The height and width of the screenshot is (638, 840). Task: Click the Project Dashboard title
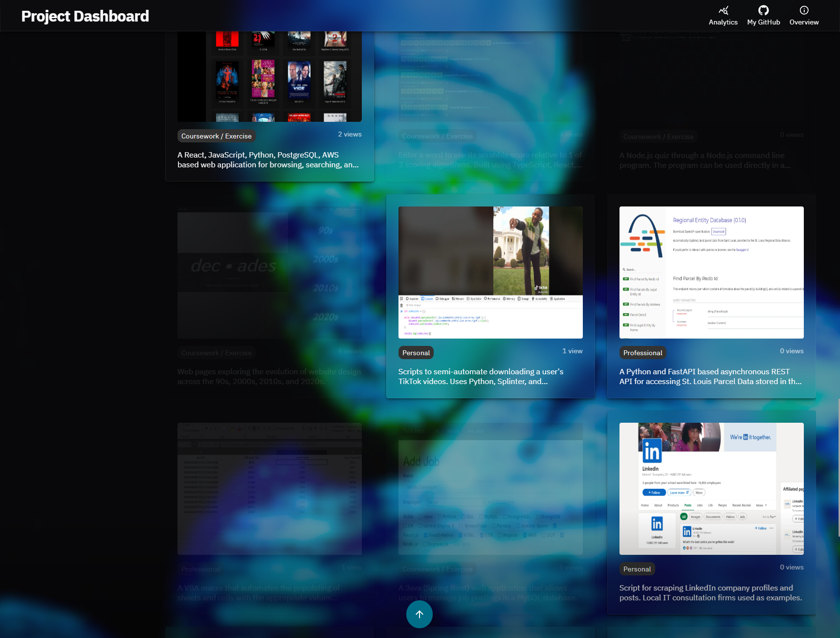(85, 16)
